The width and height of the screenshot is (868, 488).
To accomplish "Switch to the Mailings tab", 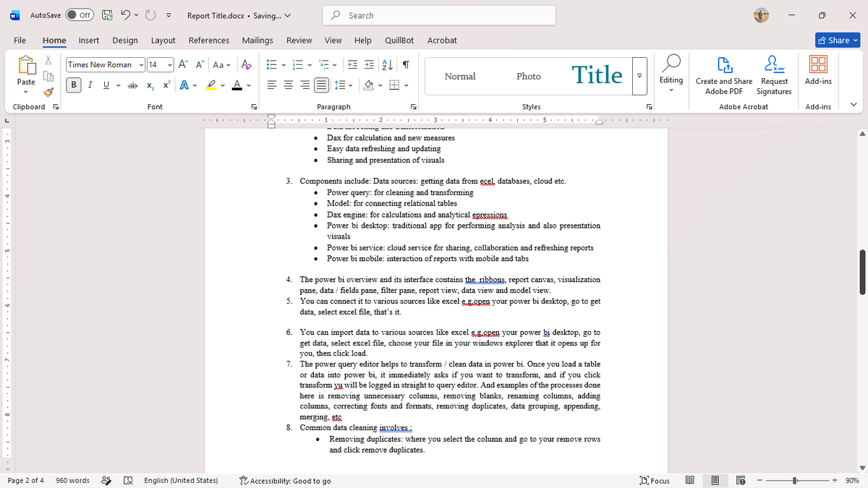I will click(x=258, y=40).
